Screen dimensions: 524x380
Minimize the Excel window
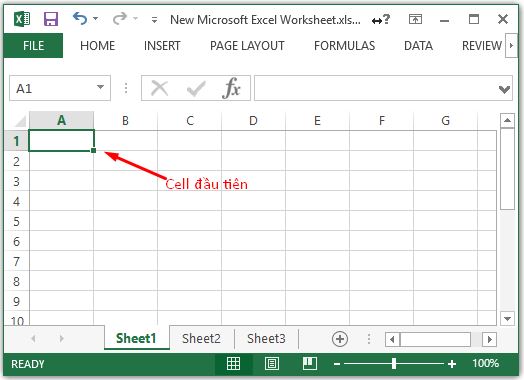click(x=444, y=21)
